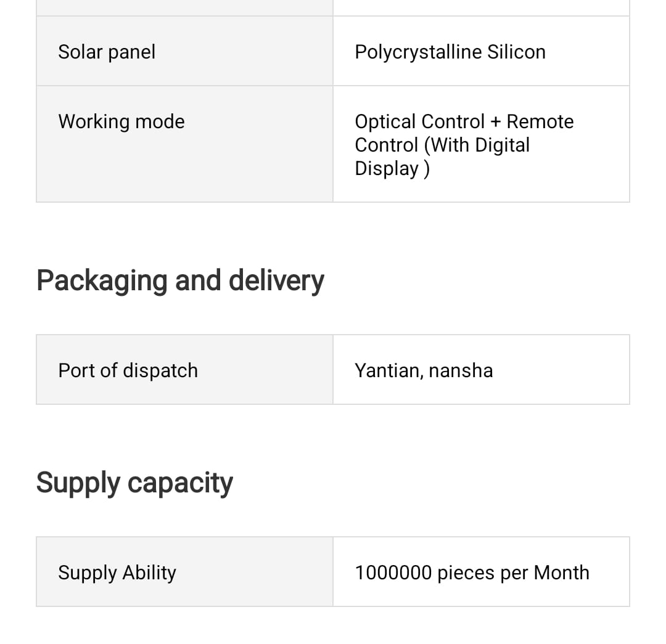666x644 pixels.
Task: Click the word "Month" in supply value
Action: click(x=561, y=573)
